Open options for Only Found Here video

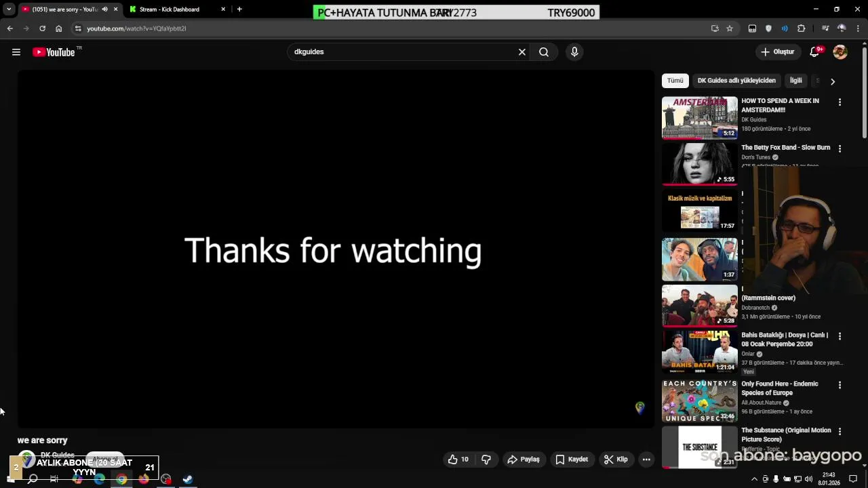point(840,385)
